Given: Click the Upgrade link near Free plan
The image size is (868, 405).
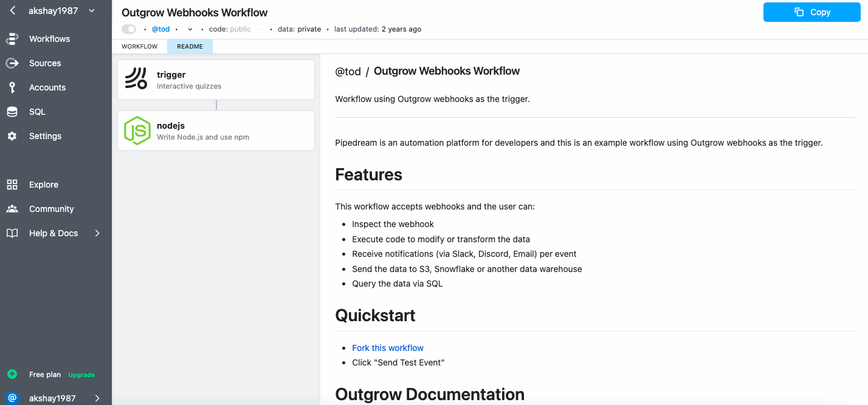Looking at the screenshot, I should (81, 375).
